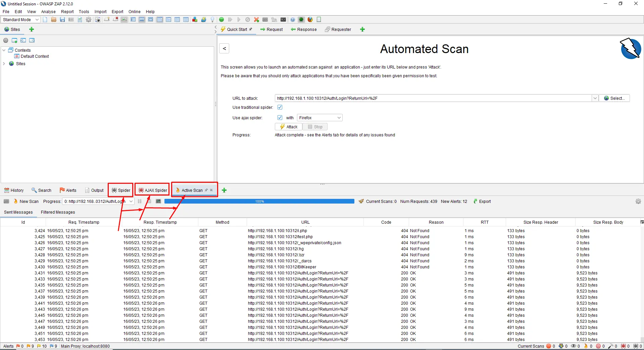Viewport: 644px width, 350px height.
Task: Open Options via the gear icon
Action: pyautogui.click(x=89, y=19)
